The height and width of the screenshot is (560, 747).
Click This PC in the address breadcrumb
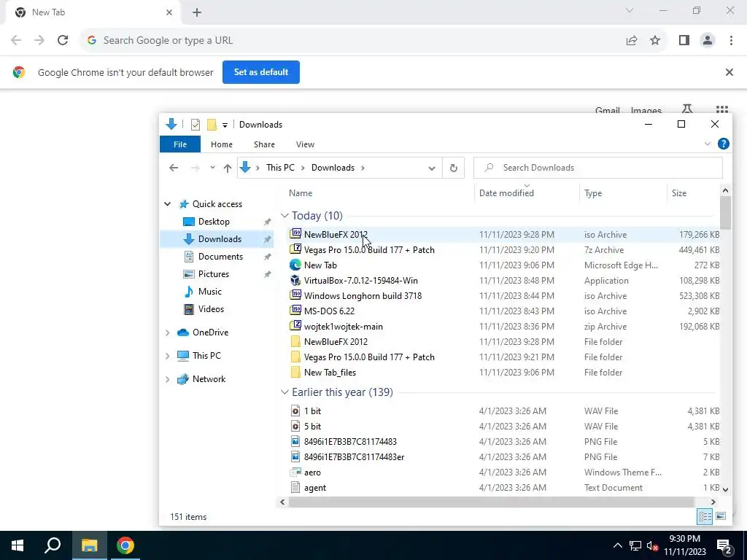click(280, 168)
